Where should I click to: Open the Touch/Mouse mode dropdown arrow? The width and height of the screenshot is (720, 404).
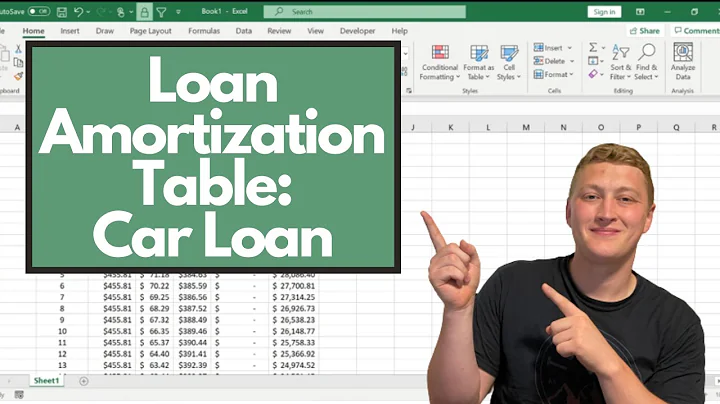point(131,12)
